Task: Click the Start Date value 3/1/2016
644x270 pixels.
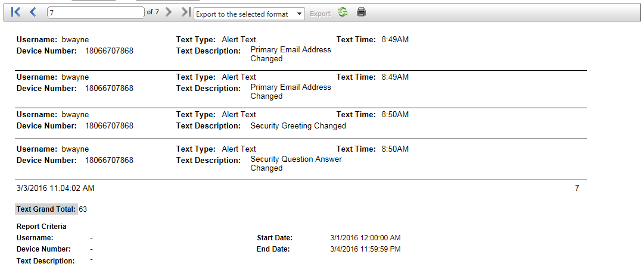Action: (x=365, y=238)
